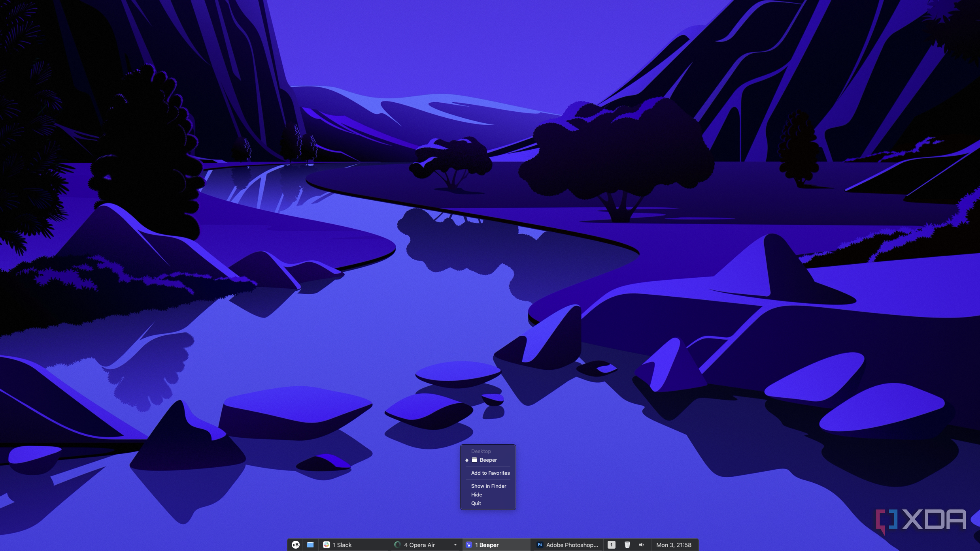Expand the Opera Air dropdown arrow
The width and height of the screenshot is (980, 551).
455,545
